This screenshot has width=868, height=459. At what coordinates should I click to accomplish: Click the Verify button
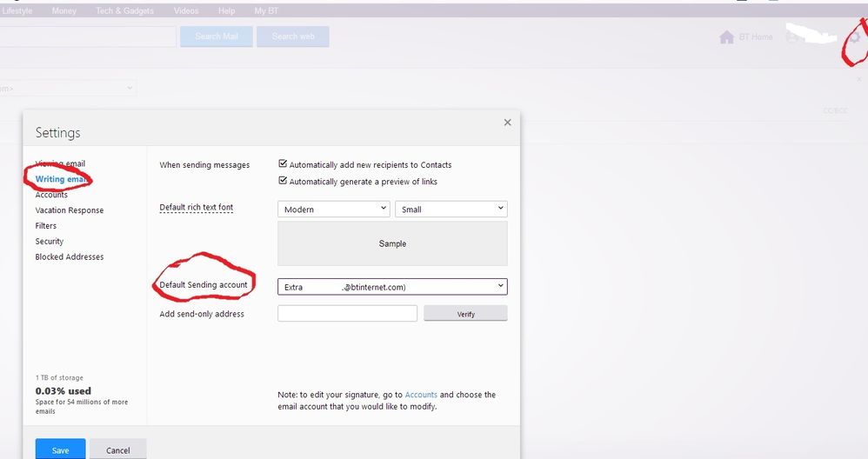click(x=465, y=314)
